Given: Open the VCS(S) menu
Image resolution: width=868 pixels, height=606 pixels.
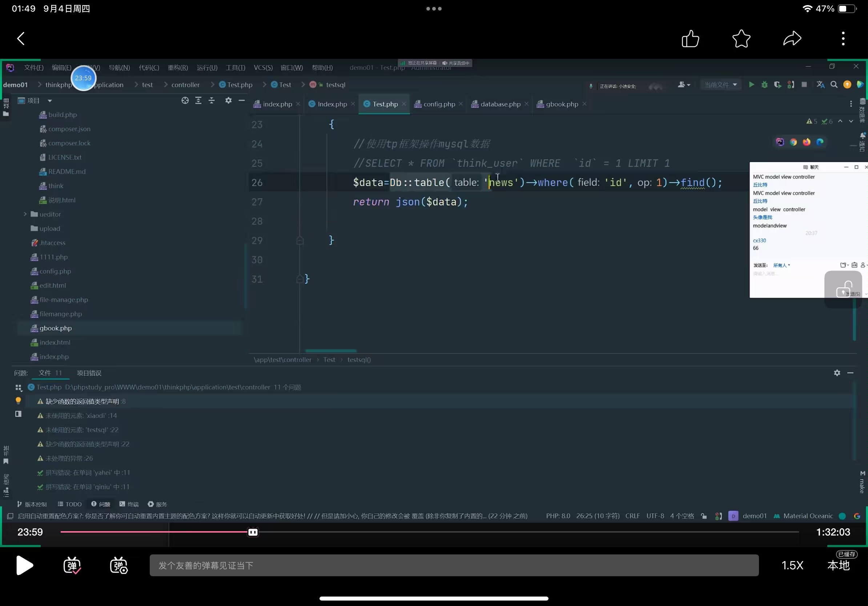Looking at the screenshot, I should 263,68.
